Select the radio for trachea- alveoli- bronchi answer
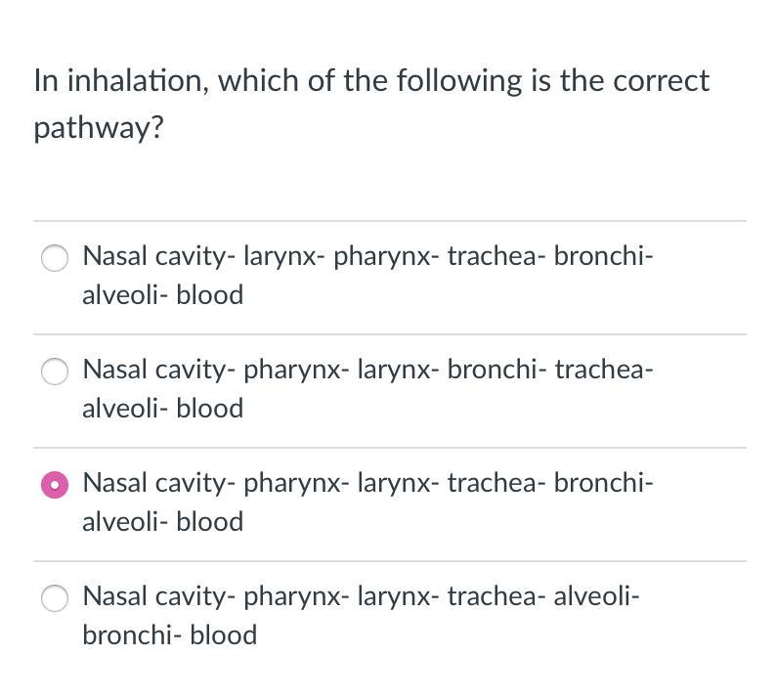The width and height of the screenshot is (776, 700). [x=55, y=598]
